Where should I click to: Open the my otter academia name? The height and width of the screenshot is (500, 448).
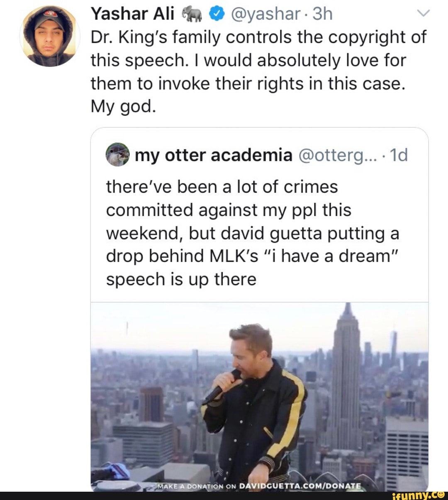[214, 155]
